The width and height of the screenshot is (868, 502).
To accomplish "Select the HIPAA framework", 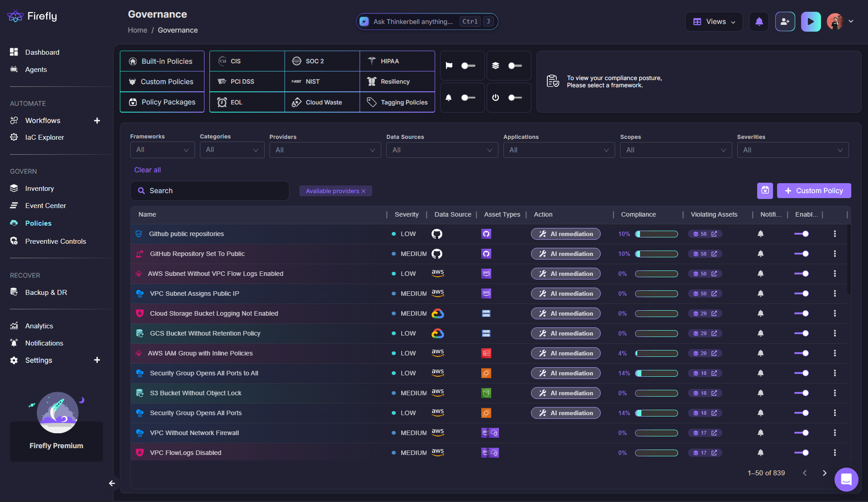I will [x=397, y=61].
